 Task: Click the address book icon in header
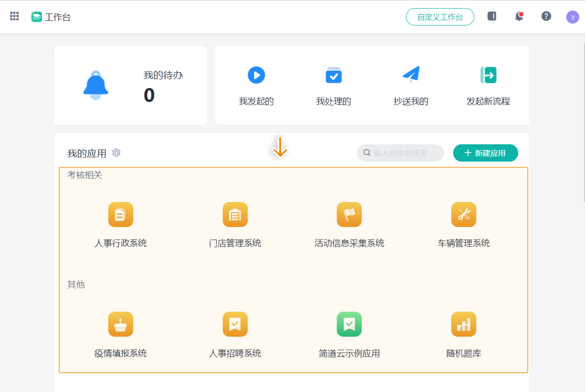tap(492, 16)
